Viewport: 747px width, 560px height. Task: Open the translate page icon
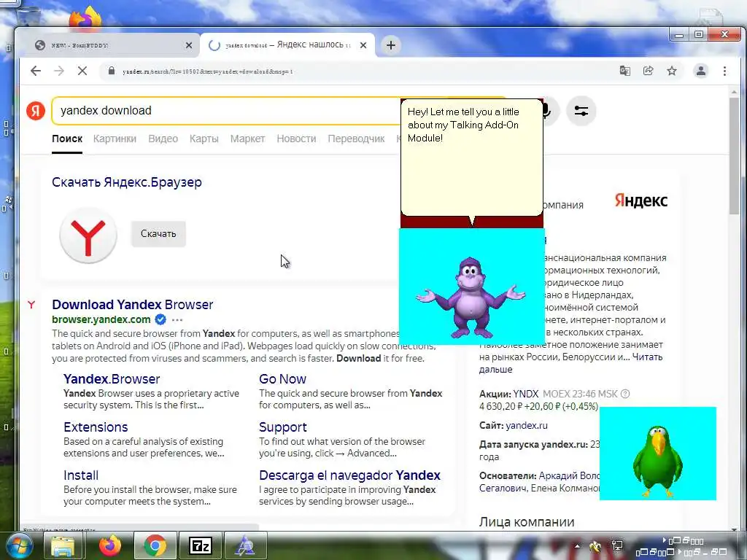pyautogui.click(x=624, y=71)
